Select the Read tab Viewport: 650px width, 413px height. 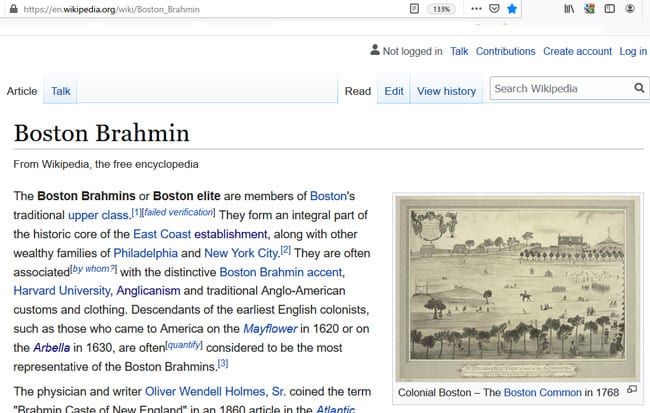click(358, 91)
